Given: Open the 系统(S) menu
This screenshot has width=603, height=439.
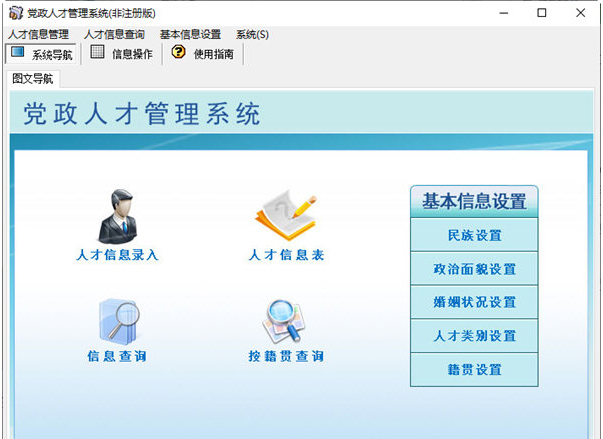Looking at the screenshot, I should coord(252,35).
